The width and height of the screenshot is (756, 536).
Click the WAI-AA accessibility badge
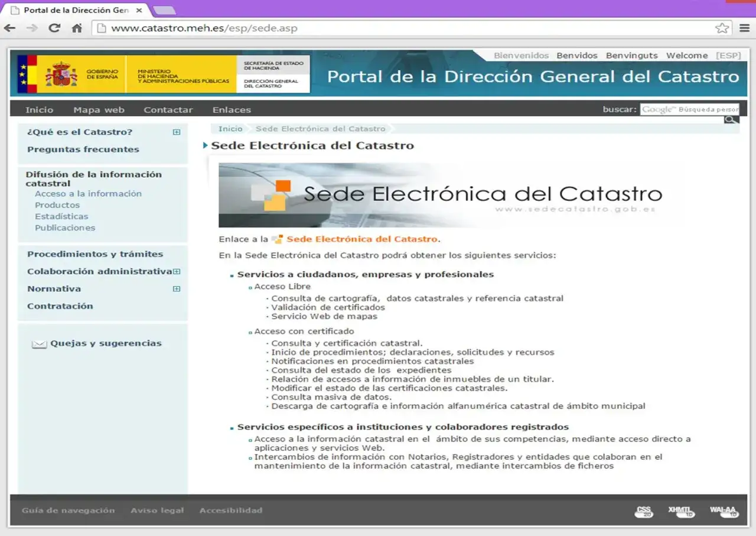tap(724, 512)
